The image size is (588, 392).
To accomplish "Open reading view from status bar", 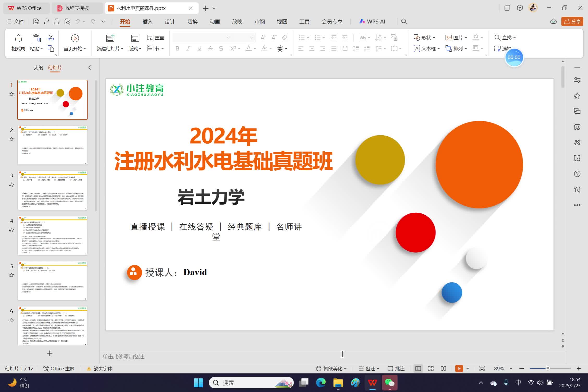I will tap(443, 369).
